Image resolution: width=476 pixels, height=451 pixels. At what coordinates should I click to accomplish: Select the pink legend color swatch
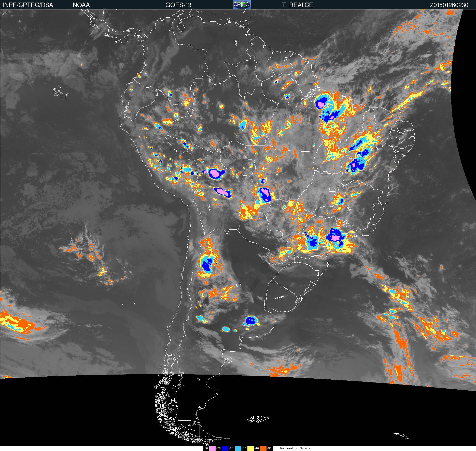click(212, 448)
